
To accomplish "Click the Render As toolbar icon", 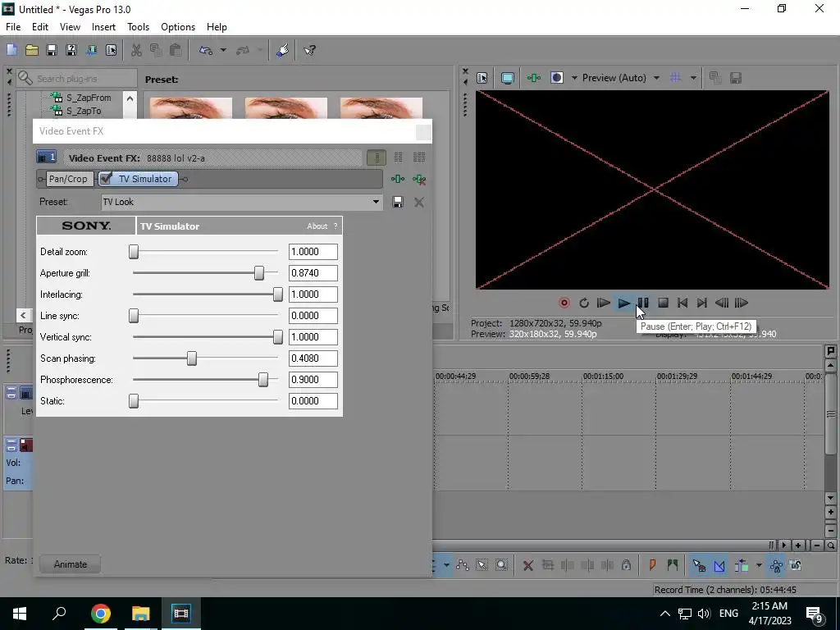I will pyautogui.click(x=91, y=50).
